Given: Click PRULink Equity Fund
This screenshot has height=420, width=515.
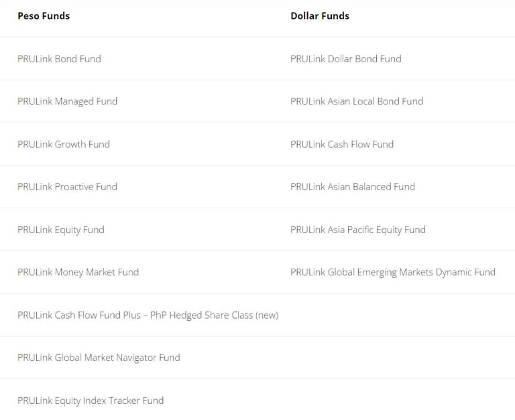Looking at the screenshot, I should [x=61, y=230].
